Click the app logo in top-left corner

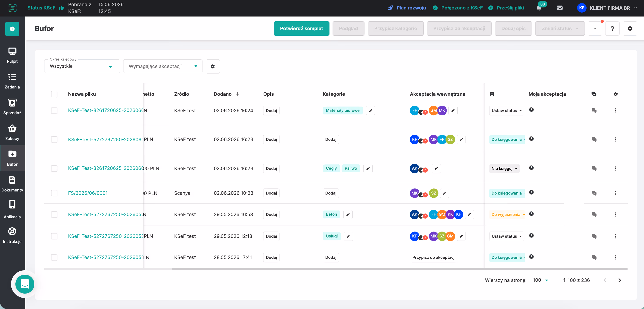tap(12, 8)
